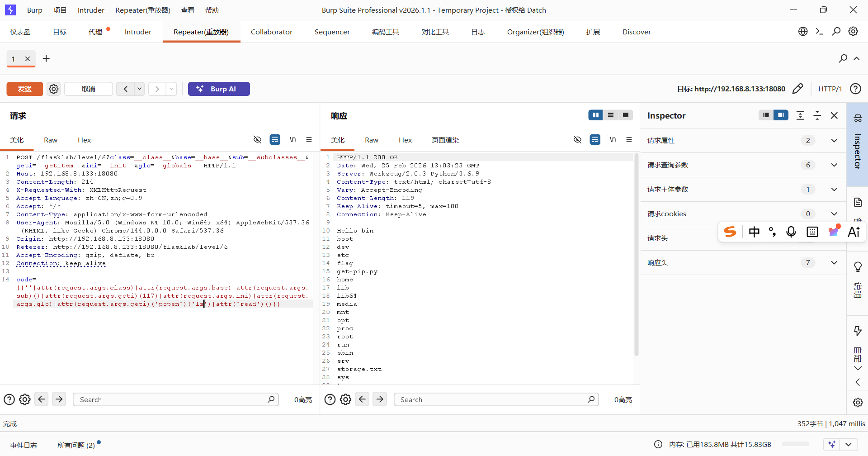
Task: Select side-by-side request/response layout
Action: (x=596, y=115)
